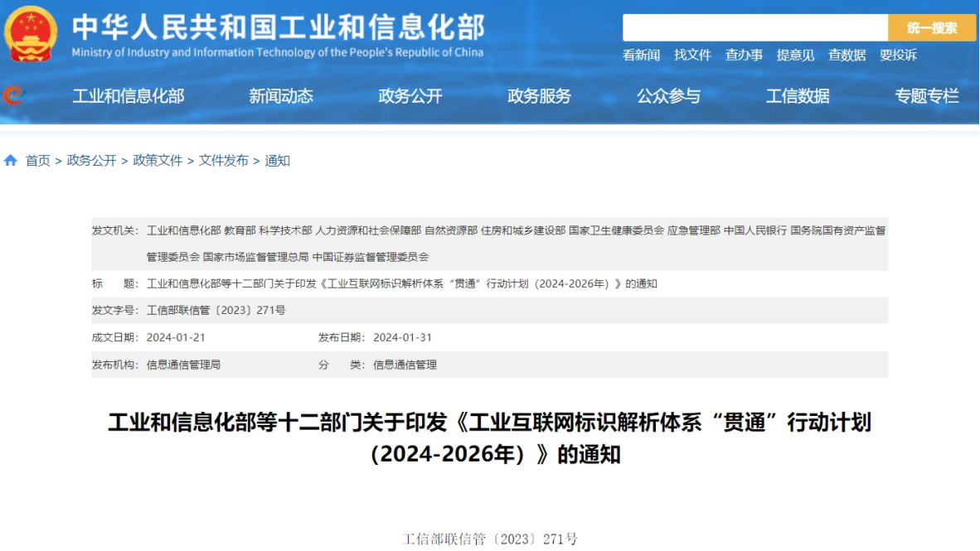Image resolution: width=980 pixels, height=551 pixels.
Task: Click the bold article headline
Action: (x=490, y=438)
